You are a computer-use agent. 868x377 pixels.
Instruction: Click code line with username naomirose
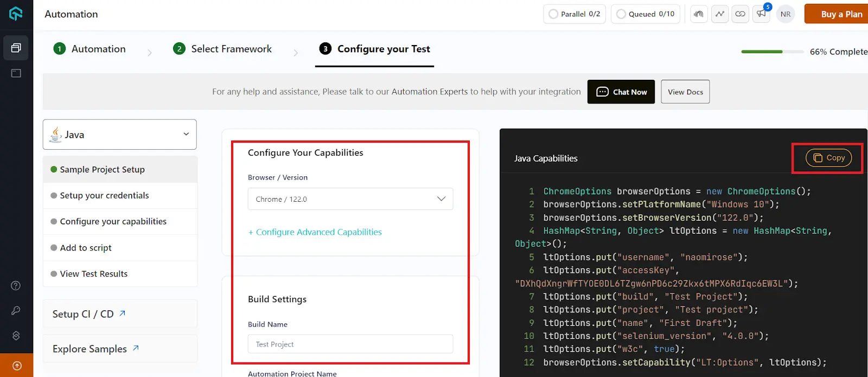coord(646,257)
